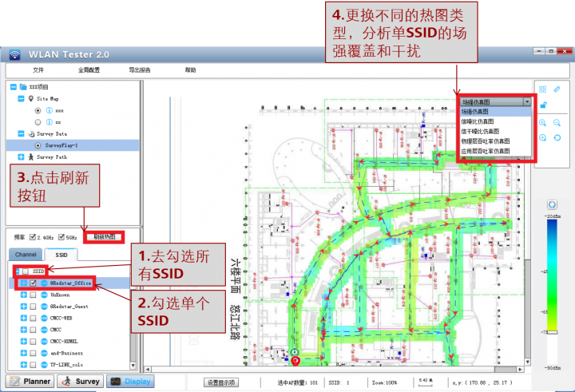Toggle the 2.4GHz frequency checkbox

coord(33,237)
